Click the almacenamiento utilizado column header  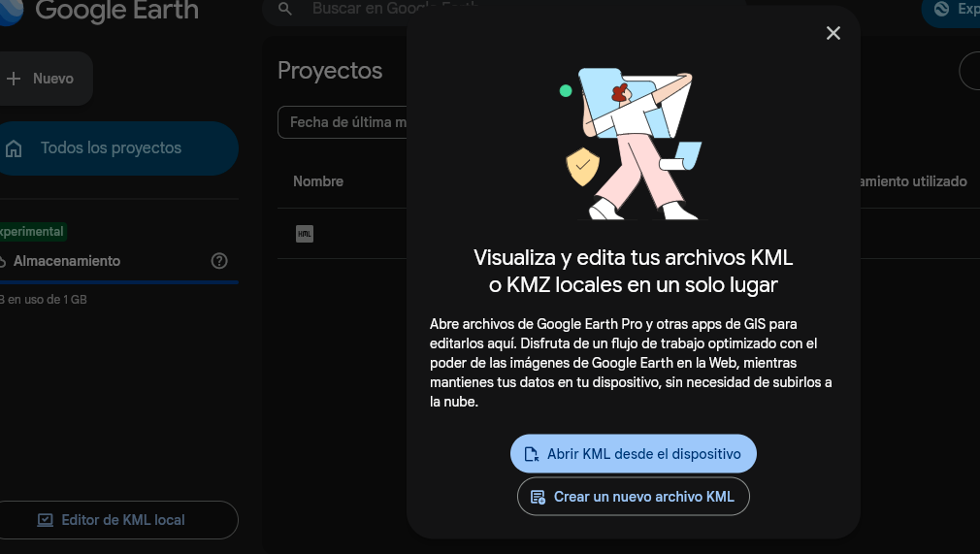(912, 181)
